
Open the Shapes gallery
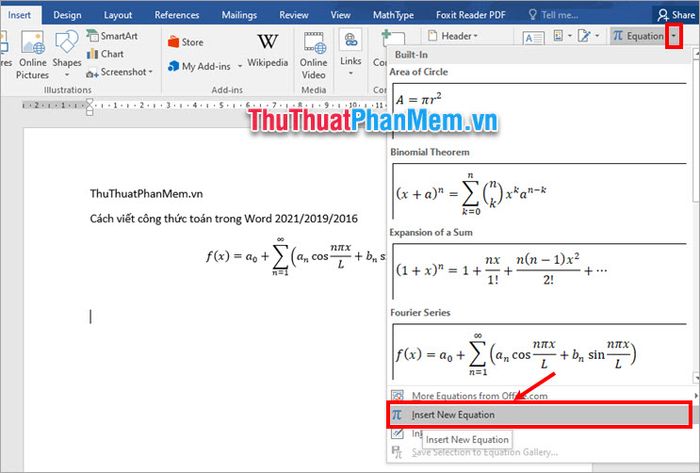(67, 54)
